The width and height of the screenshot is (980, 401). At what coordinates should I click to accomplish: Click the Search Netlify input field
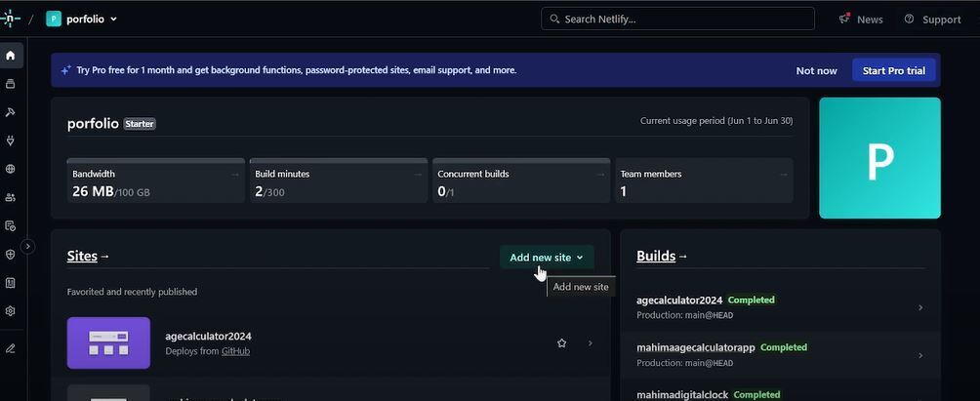(678, 19)
